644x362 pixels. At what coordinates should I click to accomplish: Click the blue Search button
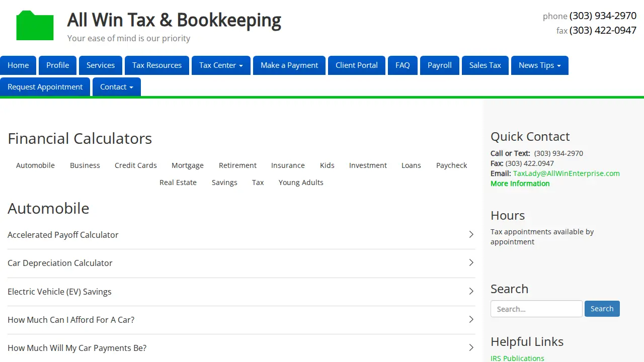pyautogui.click(x=602, y=309)
